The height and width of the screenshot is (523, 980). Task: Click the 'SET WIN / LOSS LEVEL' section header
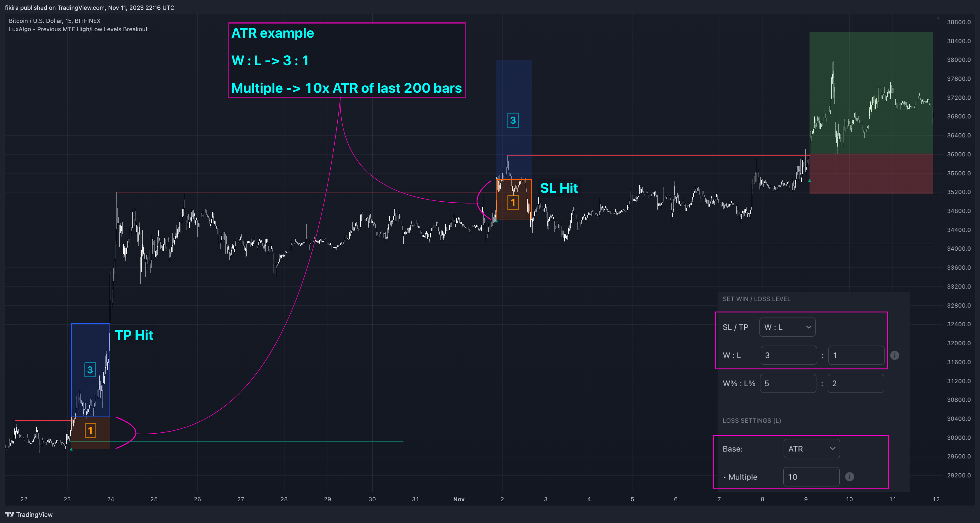click(756, 299)
